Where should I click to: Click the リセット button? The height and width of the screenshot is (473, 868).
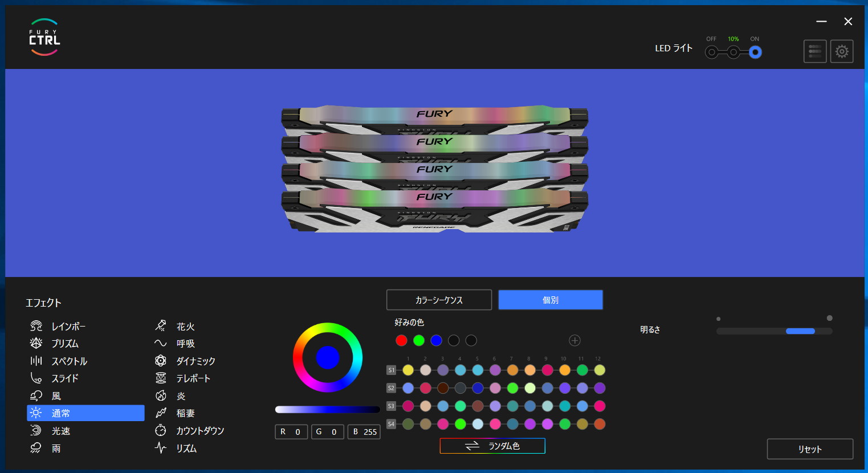point(810,449)
